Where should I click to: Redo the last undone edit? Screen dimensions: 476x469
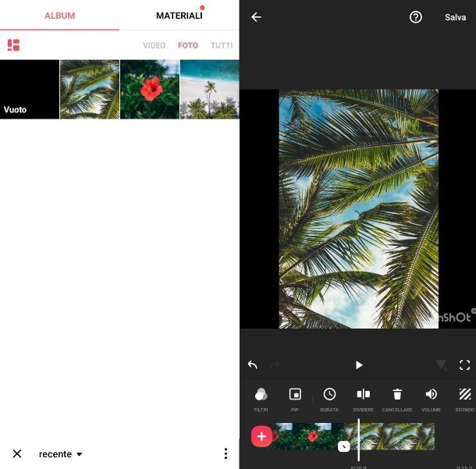coord(275,365)
